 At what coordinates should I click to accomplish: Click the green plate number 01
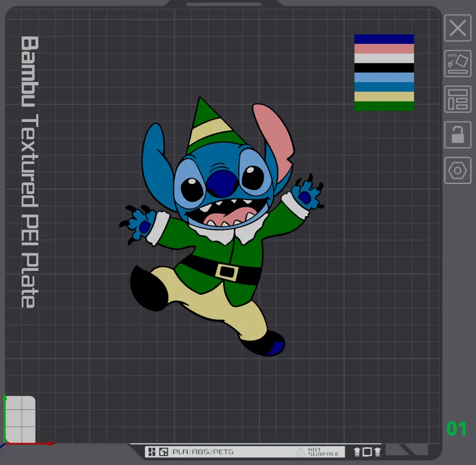456,429
